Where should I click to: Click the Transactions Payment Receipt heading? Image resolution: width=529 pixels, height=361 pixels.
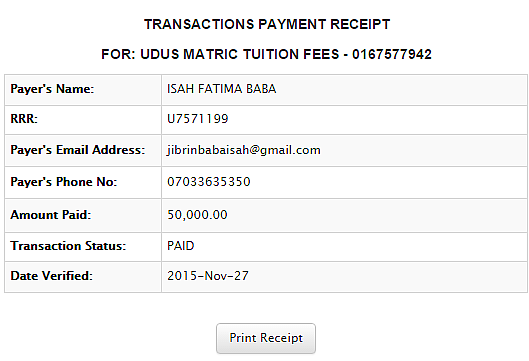pos(267,25)
